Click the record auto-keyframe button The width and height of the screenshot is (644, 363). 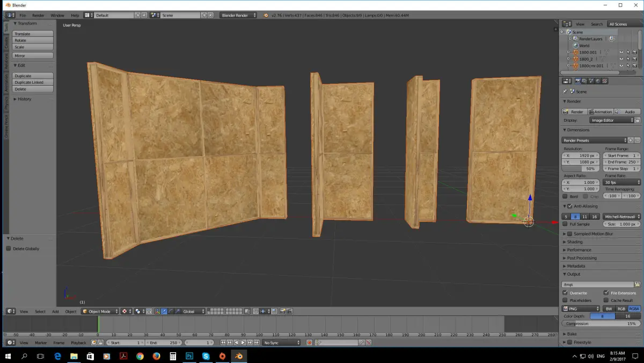click(x=309, y=342)
